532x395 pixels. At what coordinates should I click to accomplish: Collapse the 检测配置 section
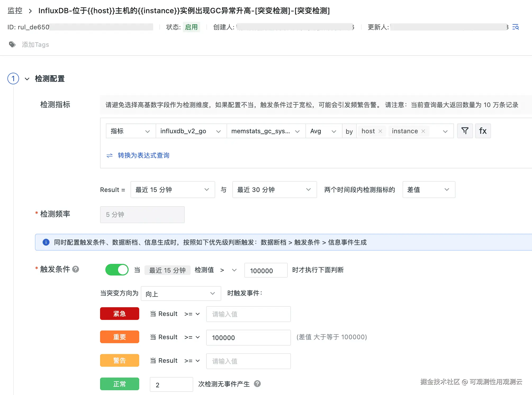(x=27, y=79)
